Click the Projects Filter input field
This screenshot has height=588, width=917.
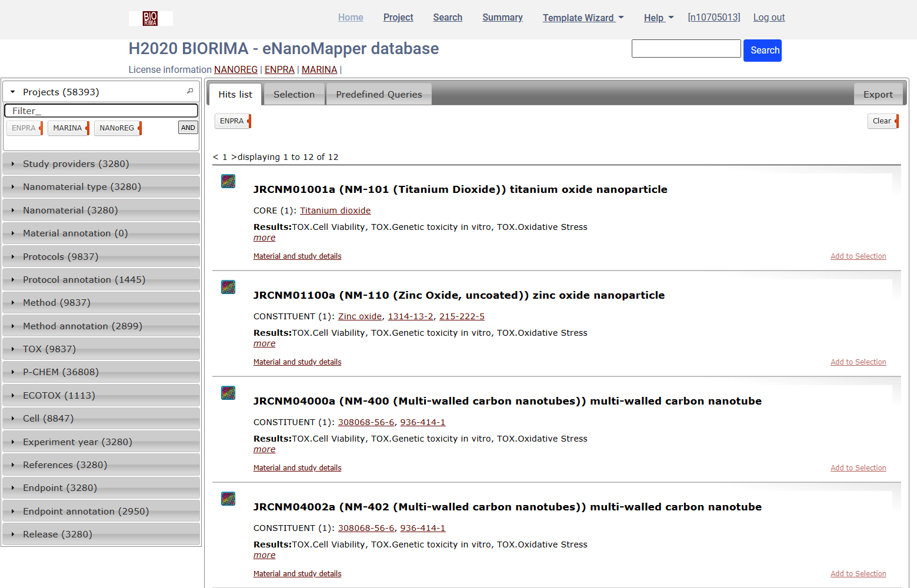101,111
